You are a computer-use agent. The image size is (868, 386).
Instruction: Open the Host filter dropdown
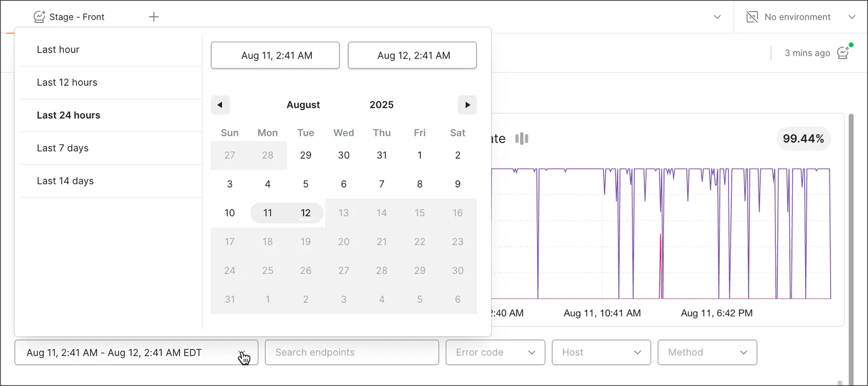pyautogui.click(x=601, y=352)
